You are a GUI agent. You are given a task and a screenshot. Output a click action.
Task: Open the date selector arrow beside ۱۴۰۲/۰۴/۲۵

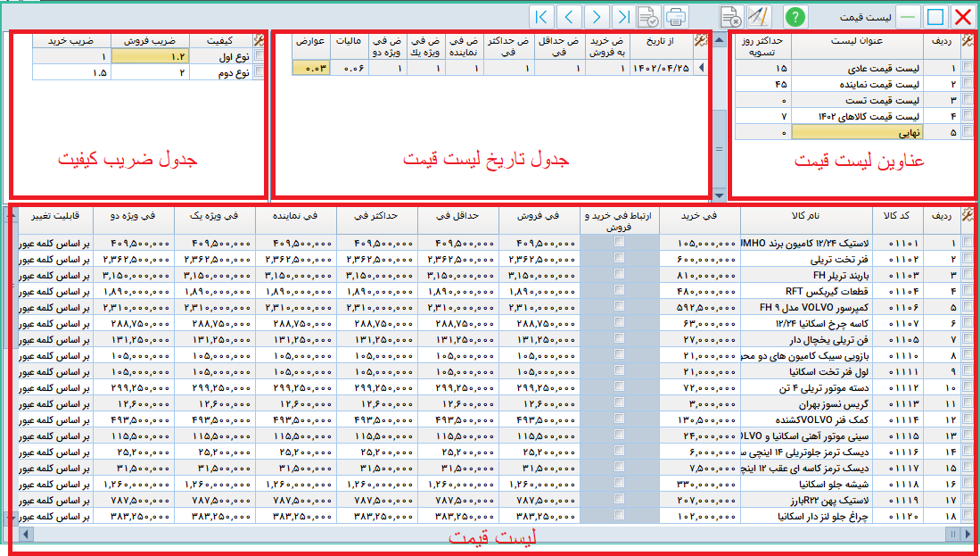tap(702, 67)
